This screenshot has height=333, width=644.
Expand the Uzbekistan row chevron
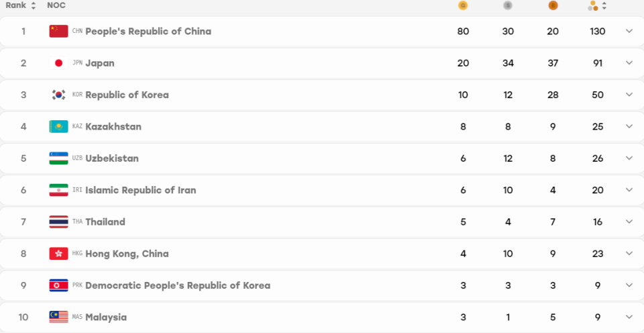[629, 158]
